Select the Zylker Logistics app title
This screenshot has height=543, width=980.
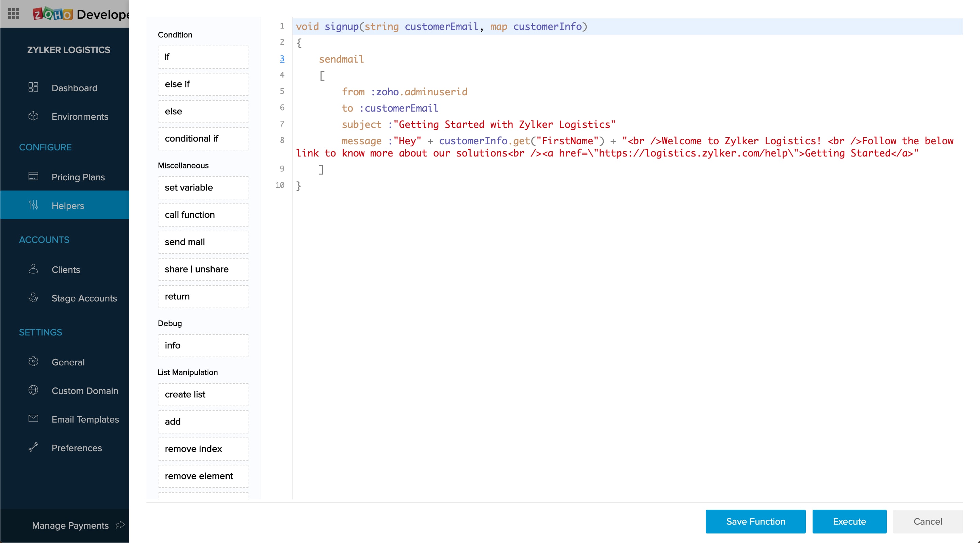(x=68, y=50)
